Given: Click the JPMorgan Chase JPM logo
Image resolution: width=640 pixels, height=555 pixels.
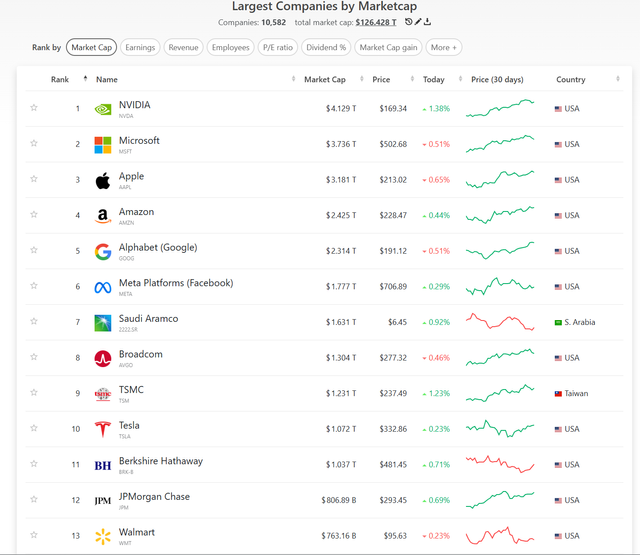Looking at the screenshot, I should 102,501.
